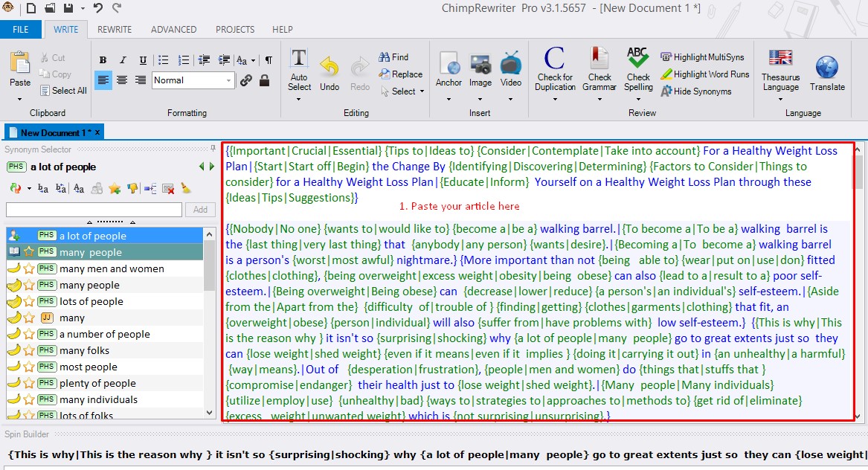Open the HELP tab
868x470 pixels.
pos(283,29)
